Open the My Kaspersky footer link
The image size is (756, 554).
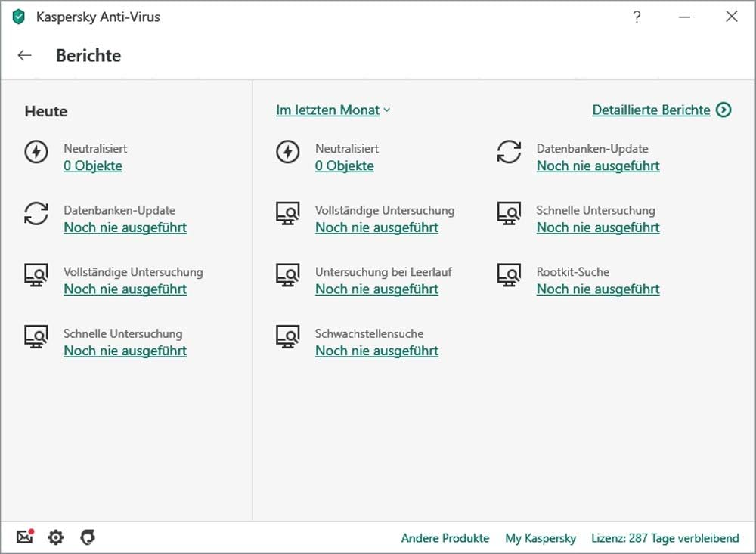(541, 538)
